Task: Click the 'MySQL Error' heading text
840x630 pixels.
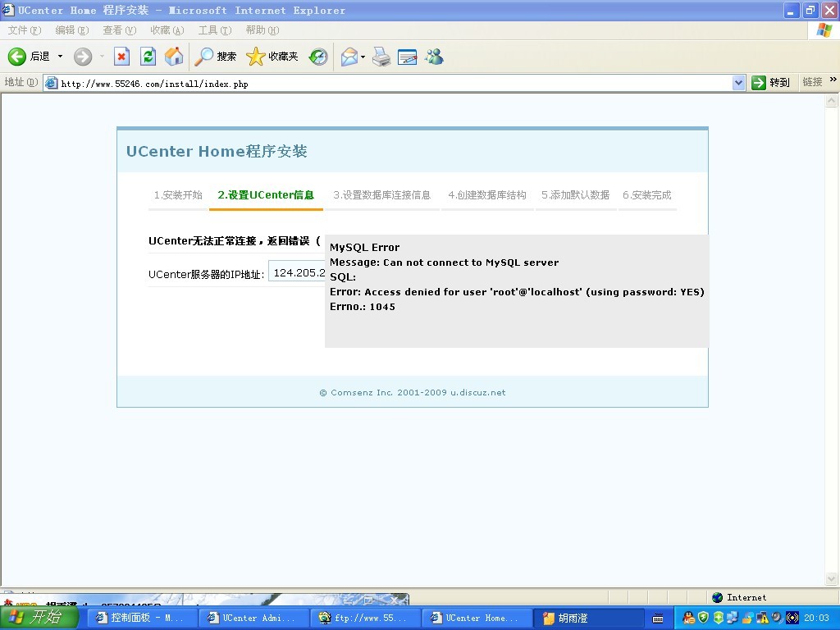Action: tap(365, 248)
